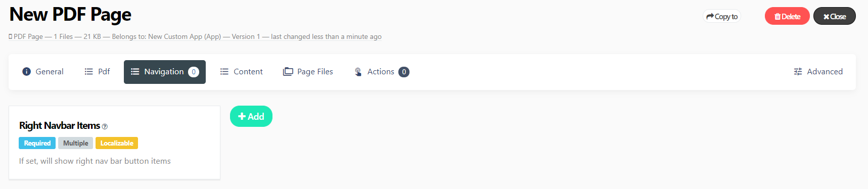Click the Advanced sliders icon
This screenshot has height=189, width=868.
pyautogui.click(x=798, y=72)
